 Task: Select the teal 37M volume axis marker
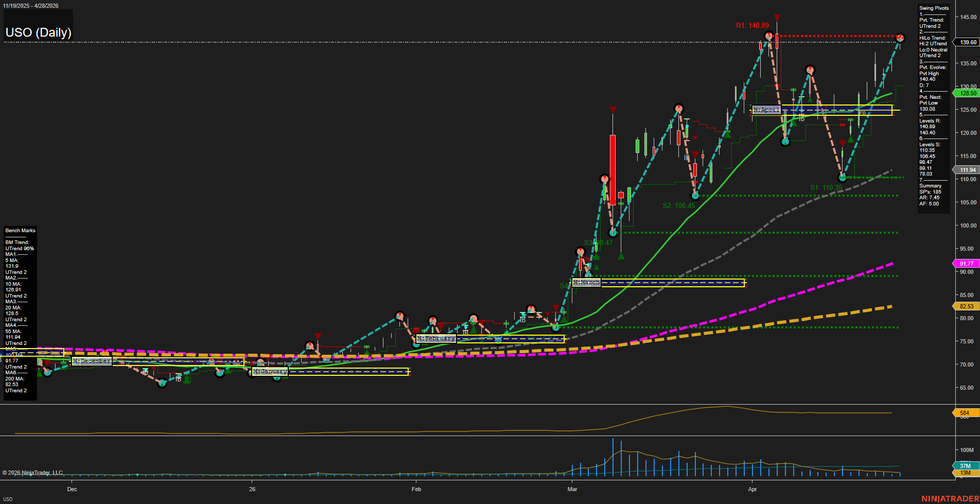tap(965, 466)
